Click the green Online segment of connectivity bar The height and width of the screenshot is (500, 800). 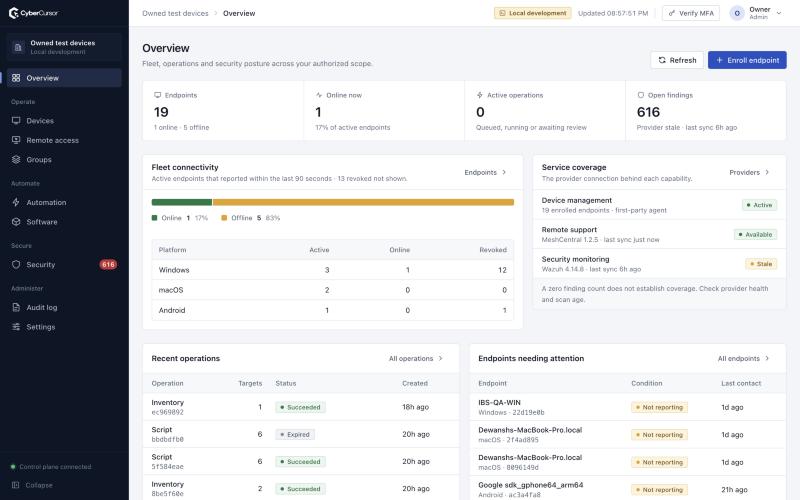click(x=182, y=202)
